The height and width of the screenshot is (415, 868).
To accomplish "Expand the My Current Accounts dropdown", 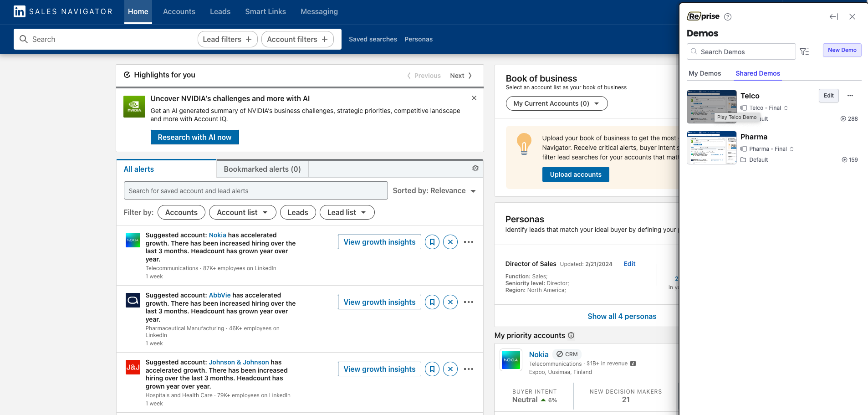I will pyautogui.click(x=556, y=103).
